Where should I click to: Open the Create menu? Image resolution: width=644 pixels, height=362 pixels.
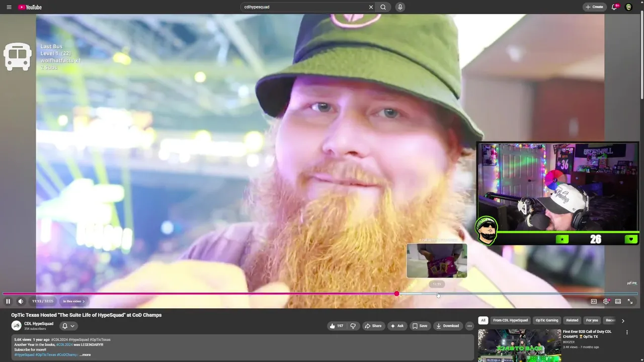point(594,7)
